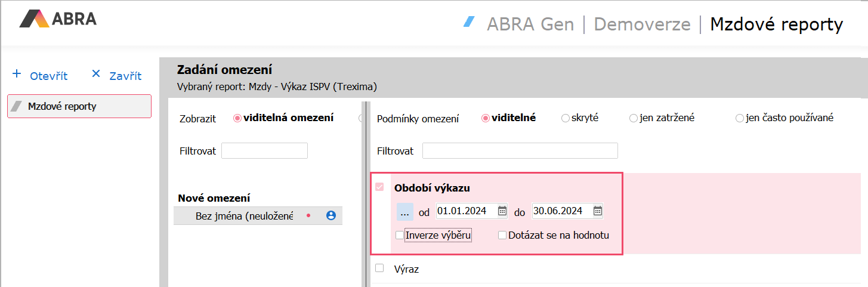This screenshot has width=868, height=287.
Task: Click the plus icon next to Otevřít
Action: (17, 75)
